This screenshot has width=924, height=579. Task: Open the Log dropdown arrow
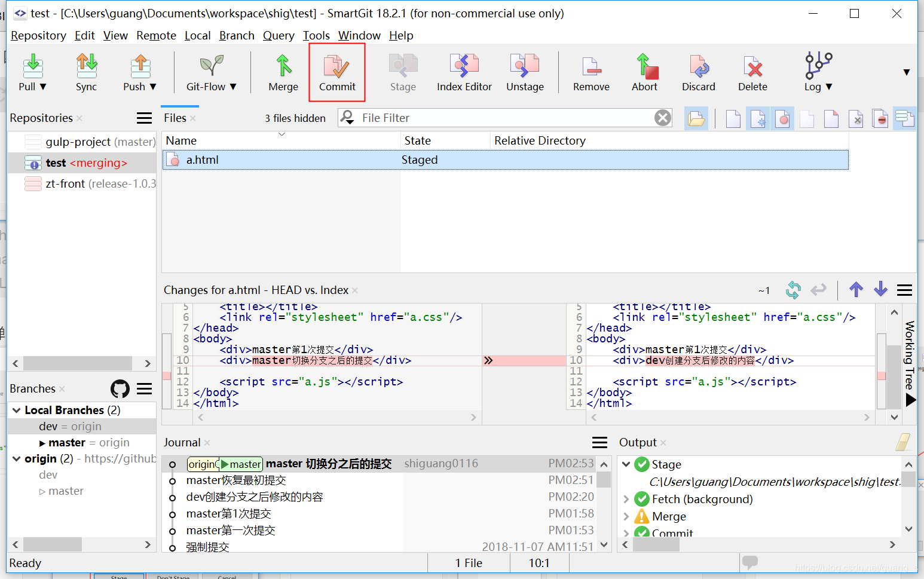829,87
